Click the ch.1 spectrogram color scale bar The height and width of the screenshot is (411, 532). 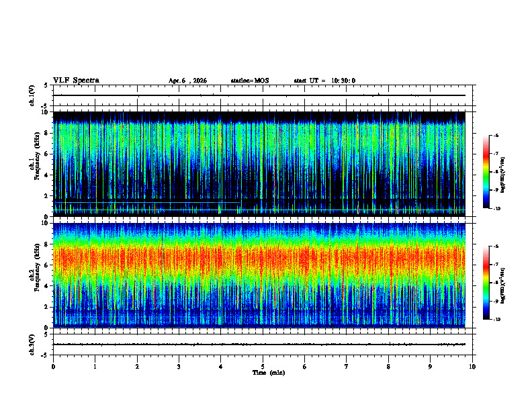(486, 172)
